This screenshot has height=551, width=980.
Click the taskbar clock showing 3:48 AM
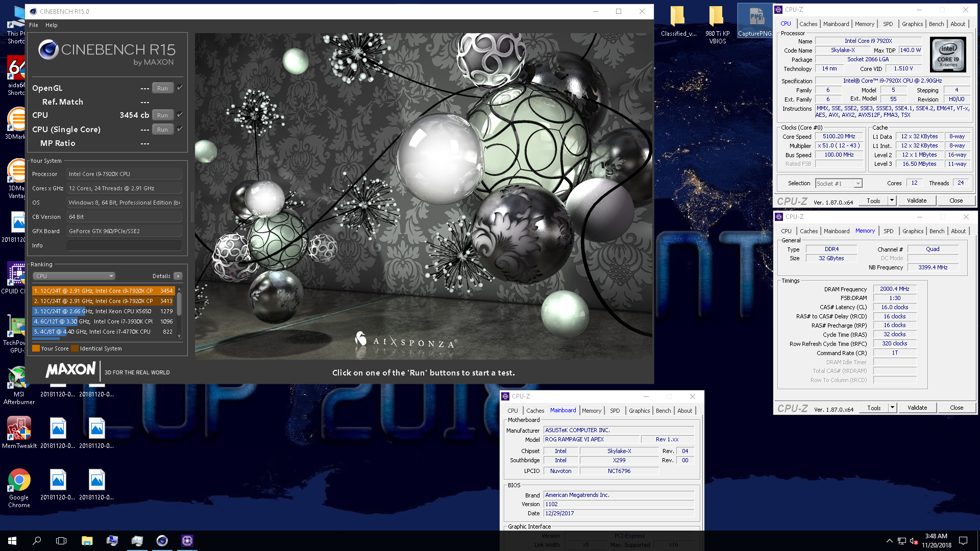[x=936, y=541]
